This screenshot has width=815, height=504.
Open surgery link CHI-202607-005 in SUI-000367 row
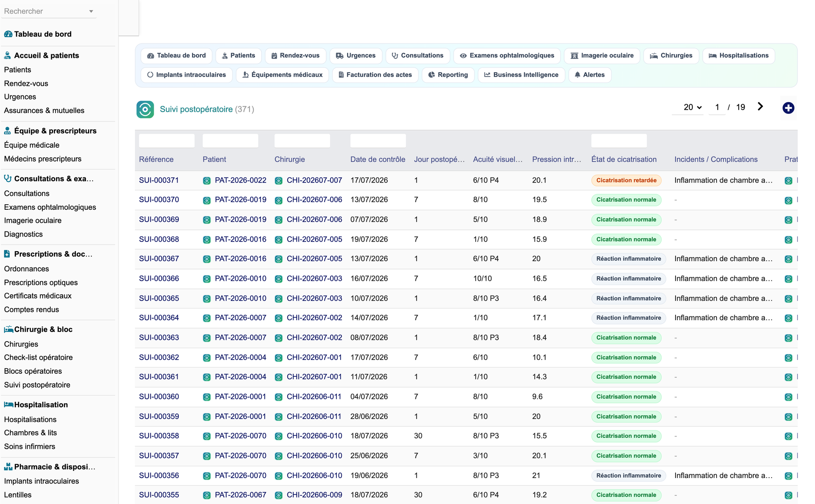point(314,259)
